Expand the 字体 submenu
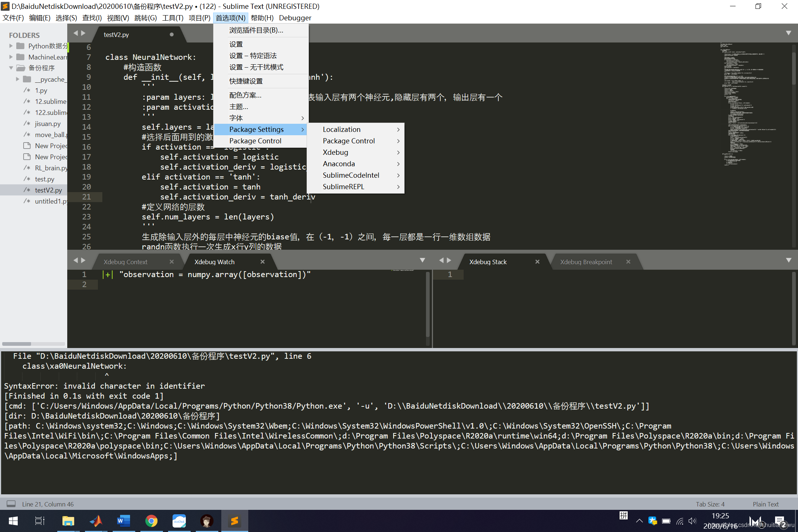 pyautogui.click(x=261, y=118)
